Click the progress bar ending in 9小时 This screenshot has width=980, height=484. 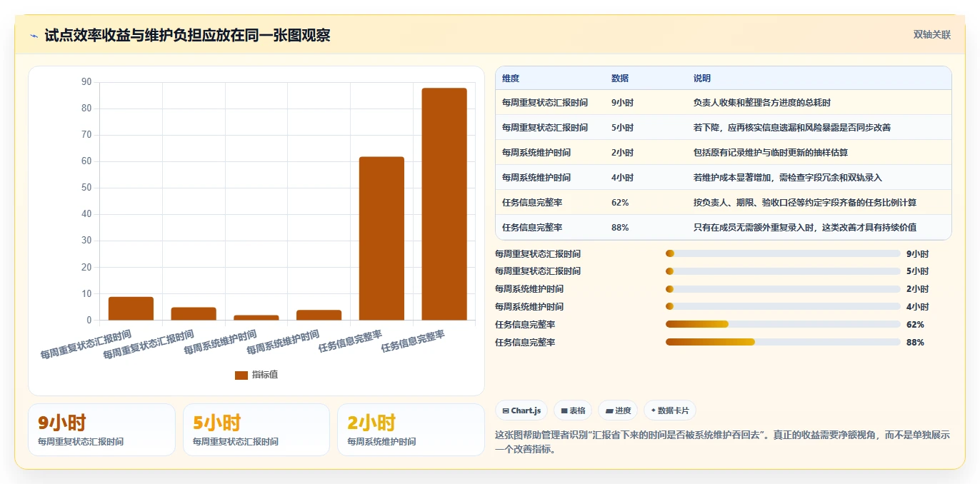coord(783,253)
